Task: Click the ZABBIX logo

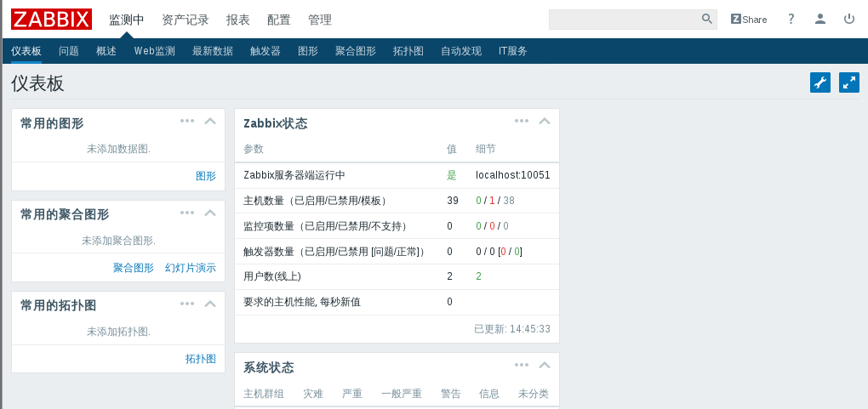Action: [x=51, y=20]
